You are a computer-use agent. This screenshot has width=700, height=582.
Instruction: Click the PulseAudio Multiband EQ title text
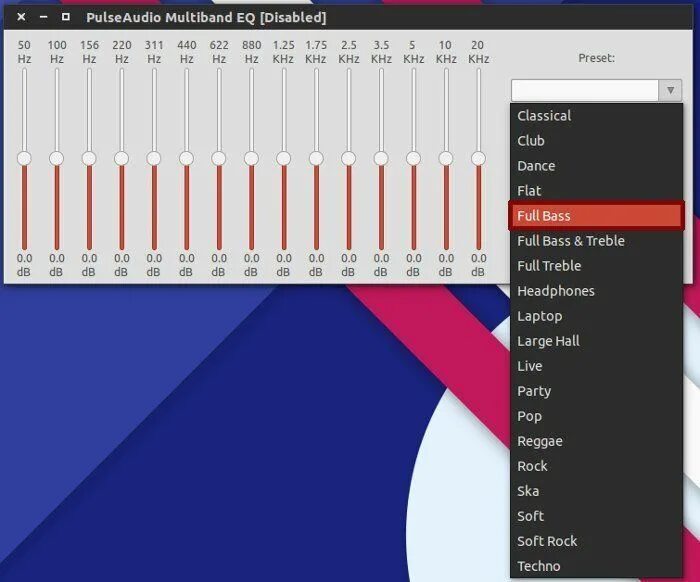pos(206,17)
